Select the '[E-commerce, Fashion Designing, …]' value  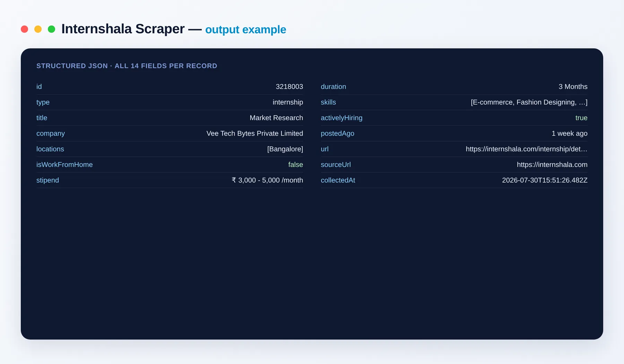click(529, 102)
